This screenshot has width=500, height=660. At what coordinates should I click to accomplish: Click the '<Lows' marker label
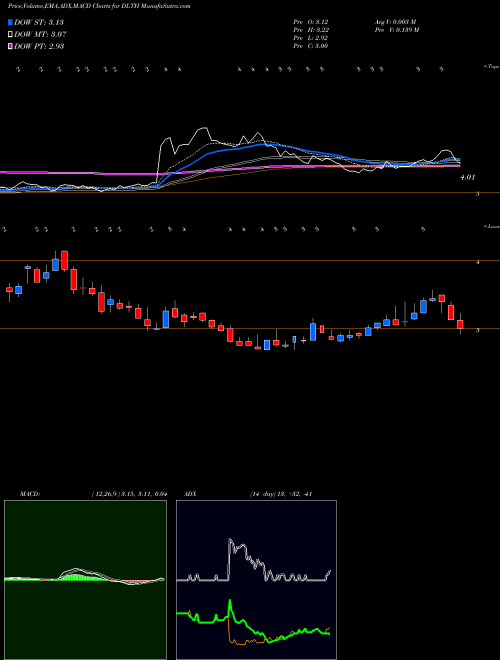click(491, 226)
